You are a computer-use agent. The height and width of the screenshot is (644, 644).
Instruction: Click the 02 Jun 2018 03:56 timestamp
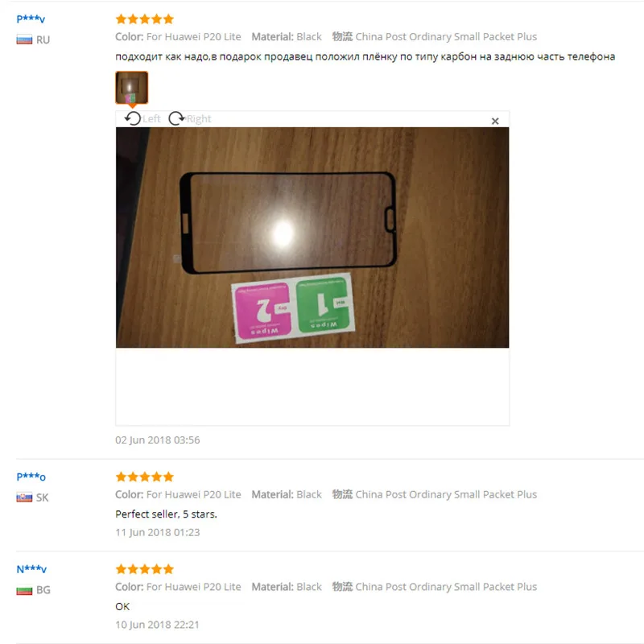pyautogui.click(x=157, y=440)
